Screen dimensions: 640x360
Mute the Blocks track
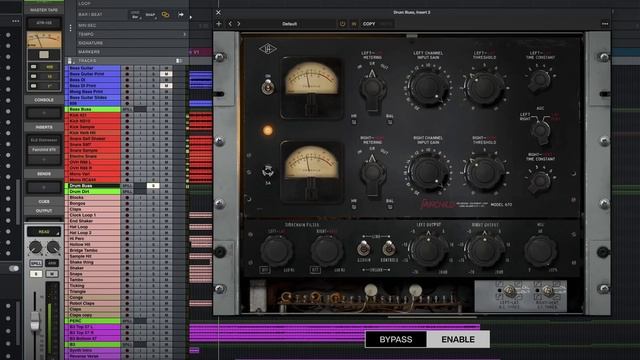coord(166,198)
